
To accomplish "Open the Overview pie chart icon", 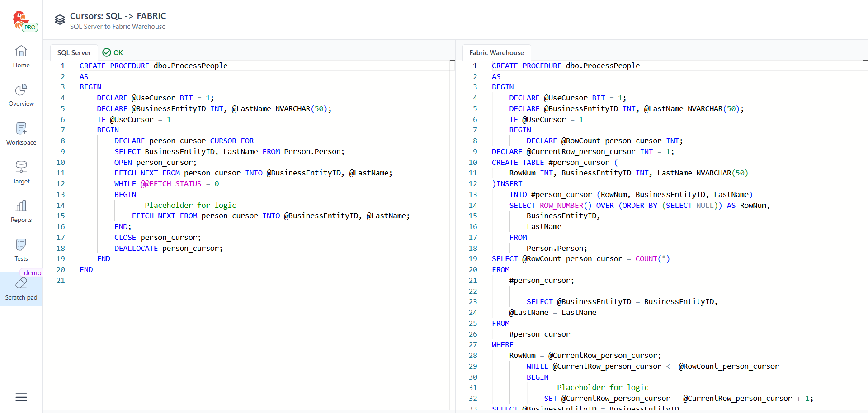I will (21, 90).
